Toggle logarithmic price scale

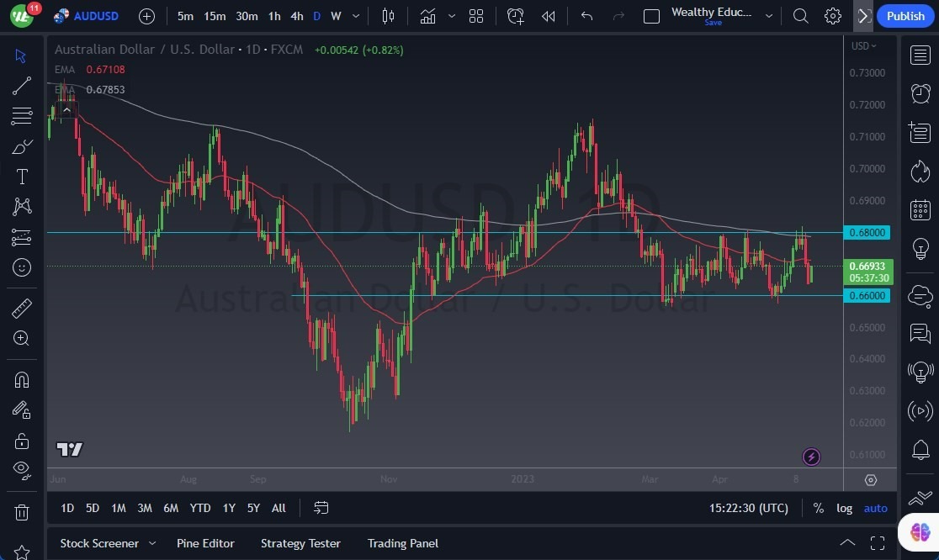(x=844, y=508)
